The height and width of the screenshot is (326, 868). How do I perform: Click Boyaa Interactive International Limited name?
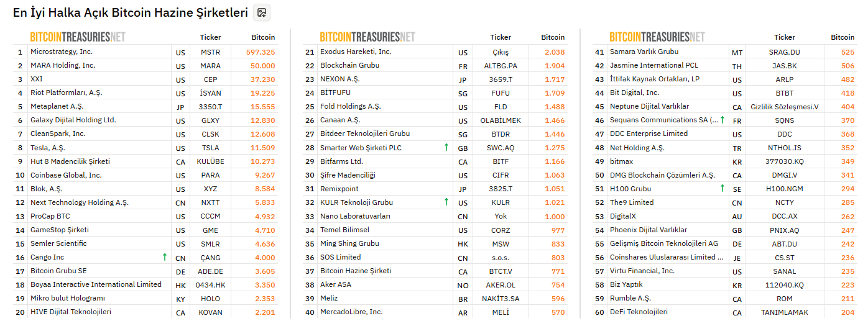pos(96,284)
